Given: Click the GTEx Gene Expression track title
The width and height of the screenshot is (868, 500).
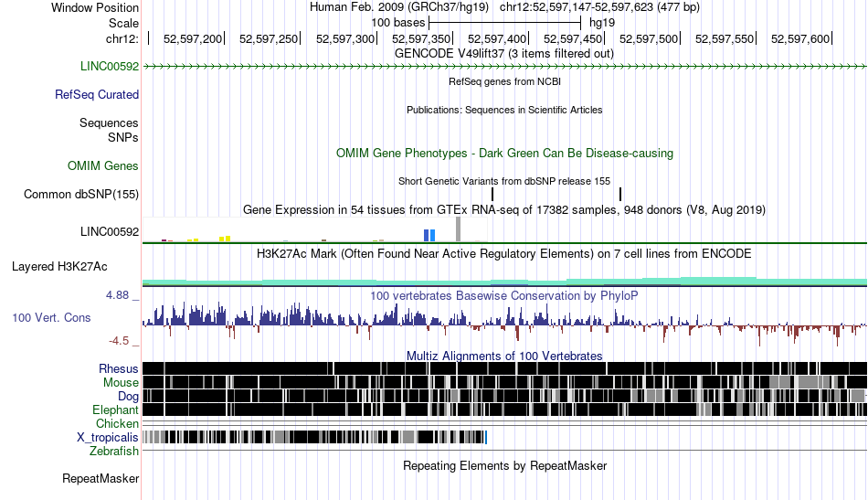Looking at the screenshot, I should 504,210.
